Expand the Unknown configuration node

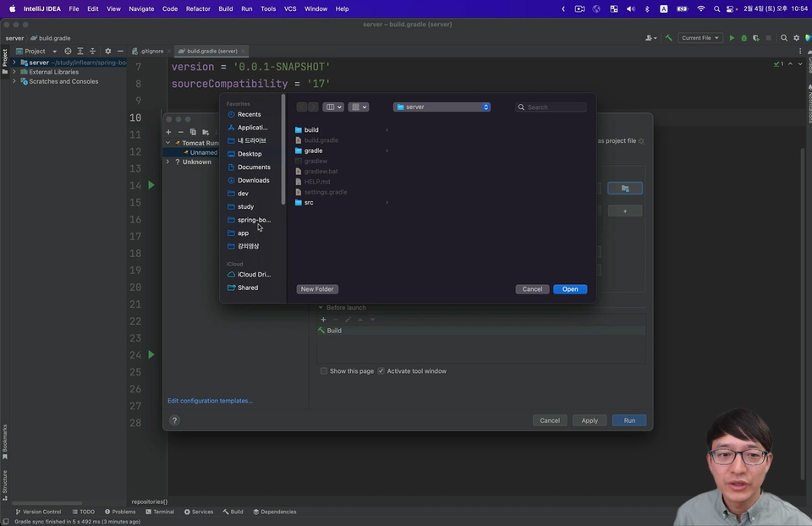tap(167, 162)
